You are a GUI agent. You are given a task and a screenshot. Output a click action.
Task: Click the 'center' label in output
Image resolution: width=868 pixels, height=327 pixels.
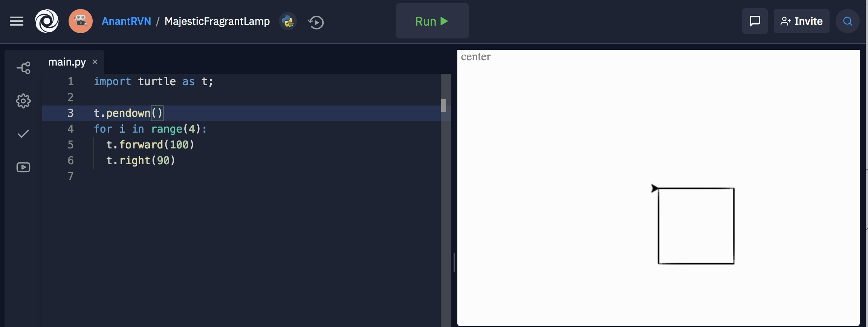point(475,57)
